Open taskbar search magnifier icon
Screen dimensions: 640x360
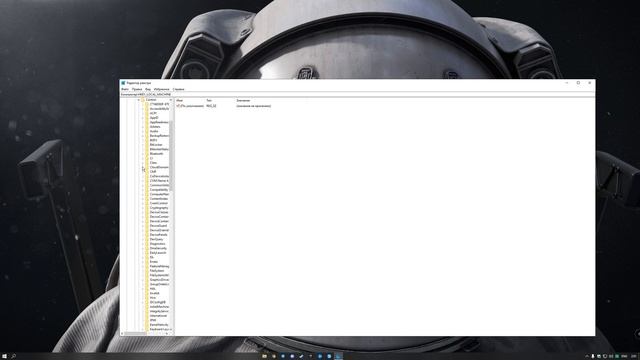click(13, 356)
